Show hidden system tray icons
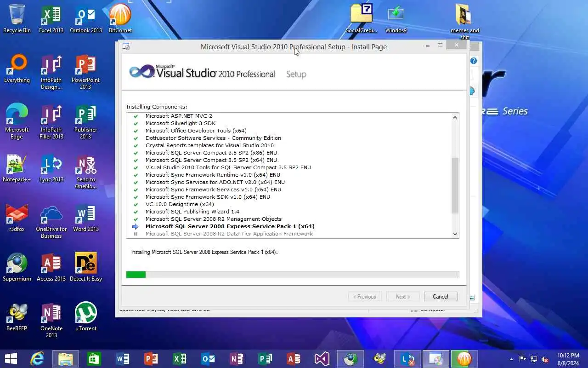The width and height of the screenshot is (588, 368). [x=511, y=359]
